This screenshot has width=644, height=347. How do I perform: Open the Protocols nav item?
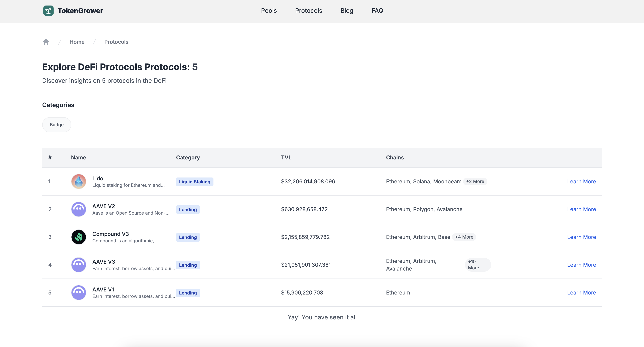(x=309, y=10)
